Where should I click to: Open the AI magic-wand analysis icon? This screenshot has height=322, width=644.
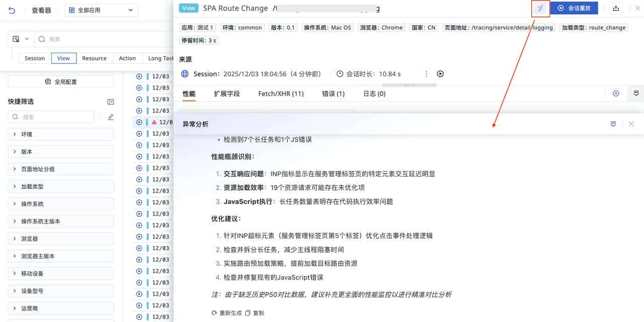point(540,8)
